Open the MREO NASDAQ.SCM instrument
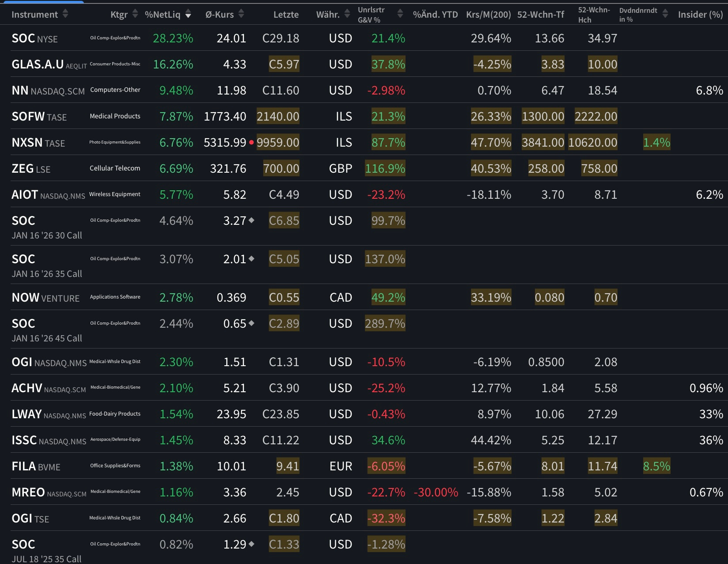Image resolution: width=728 pixels, height=564 pixels. click(49, 492)
